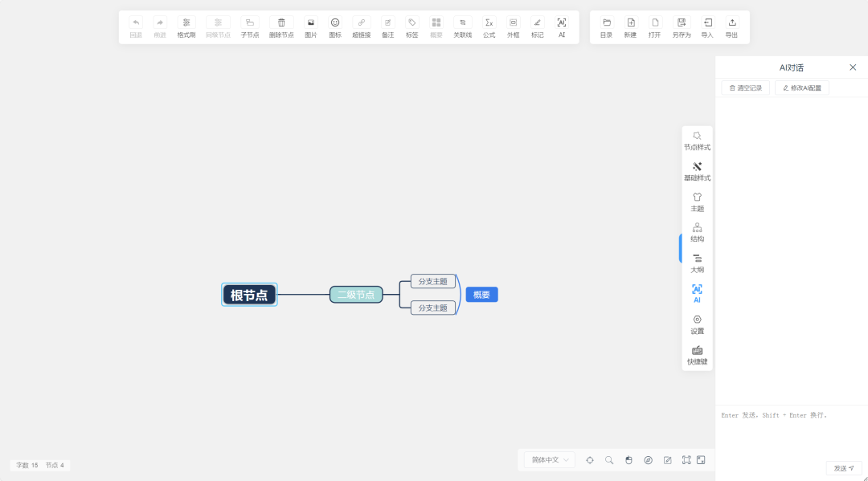This screenshot has width=868, height=481.
Task: Insert a formula using the 公式 tool
Action: pyautogui.click(x=488, y=26)
